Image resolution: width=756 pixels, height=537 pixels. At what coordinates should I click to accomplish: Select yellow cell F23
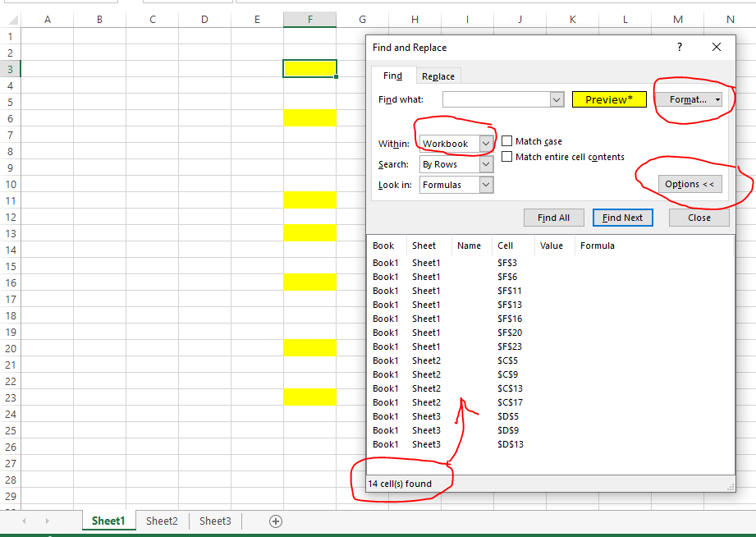click(309, 397)
